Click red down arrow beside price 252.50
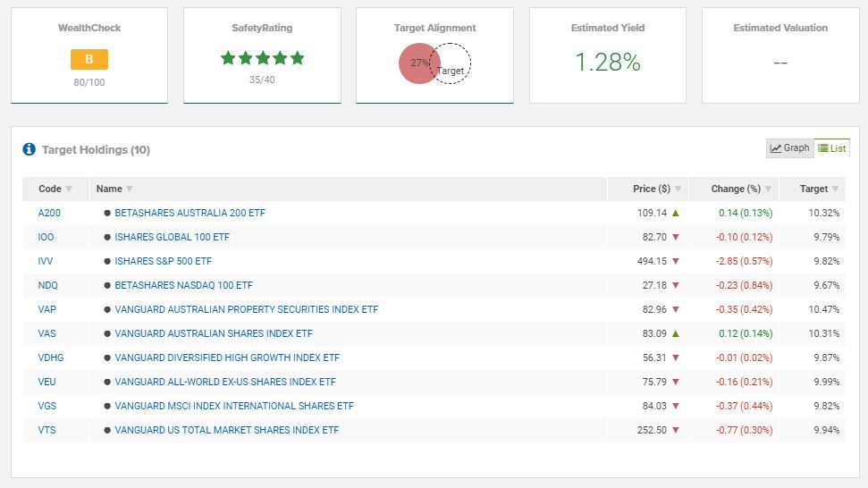This screenshot has height=488, width=868. point(675,430)
